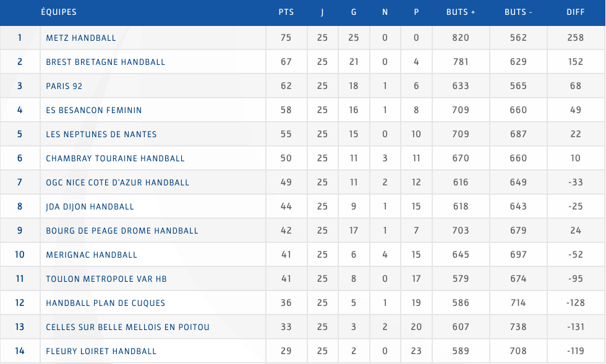Go to Les Neptunes de Nantes
The height and width of the screenshot is (364, 606).
(x=101, y=134)
